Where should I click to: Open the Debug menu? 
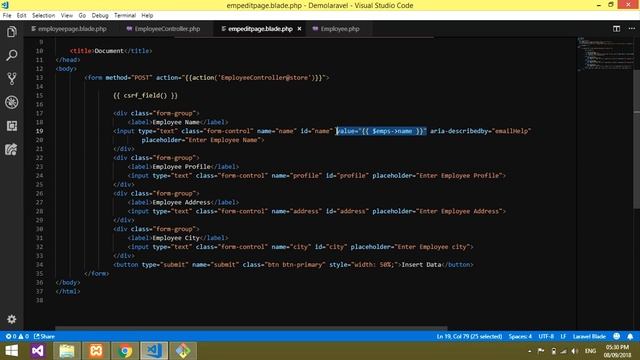[x=100, y=16]
